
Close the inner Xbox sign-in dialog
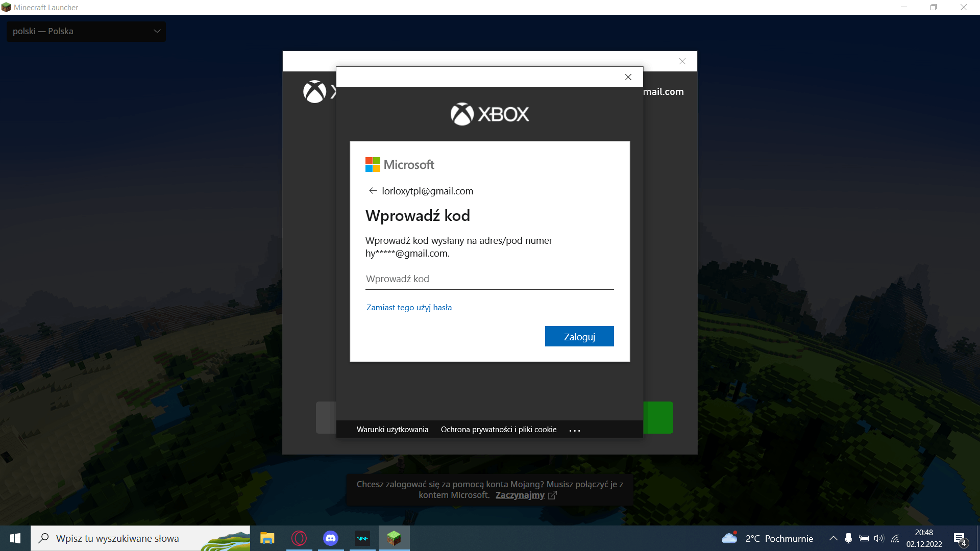click(628, 77)
